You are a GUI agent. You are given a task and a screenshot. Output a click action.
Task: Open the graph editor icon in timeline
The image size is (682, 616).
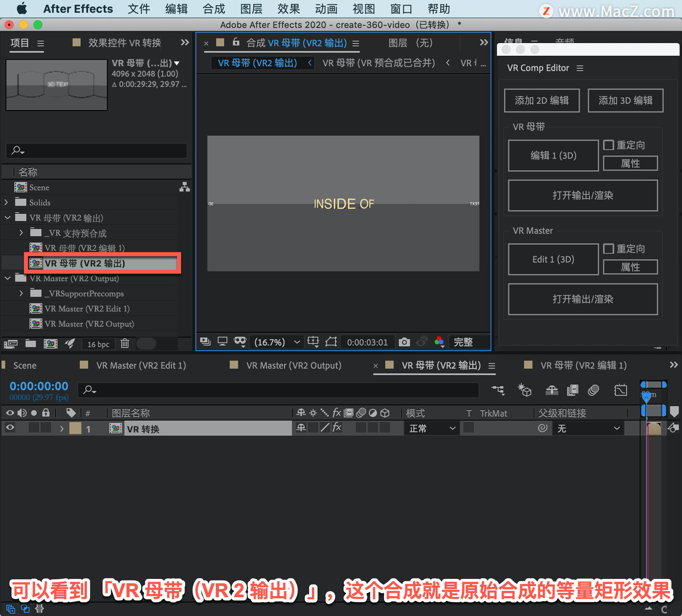pyautogui.click(x=621, y=390)
